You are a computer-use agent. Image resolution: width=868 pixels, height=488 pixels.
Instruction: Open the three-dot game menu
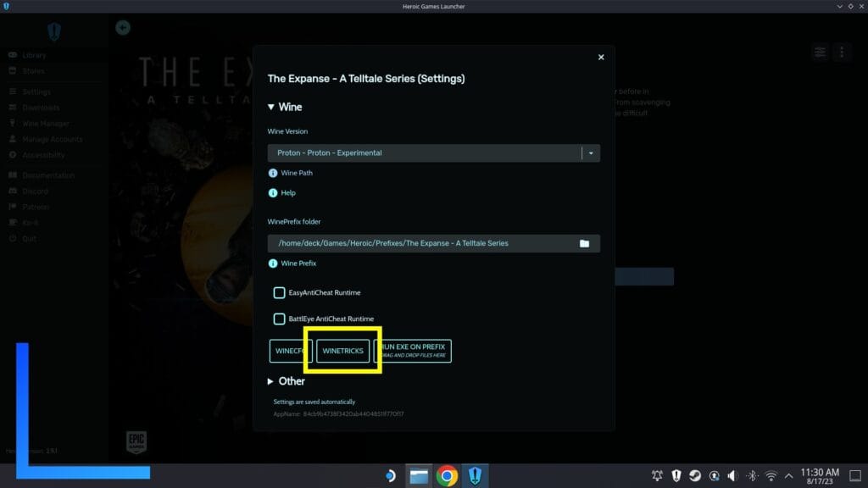pyautogui.click(x=842, y=52)
